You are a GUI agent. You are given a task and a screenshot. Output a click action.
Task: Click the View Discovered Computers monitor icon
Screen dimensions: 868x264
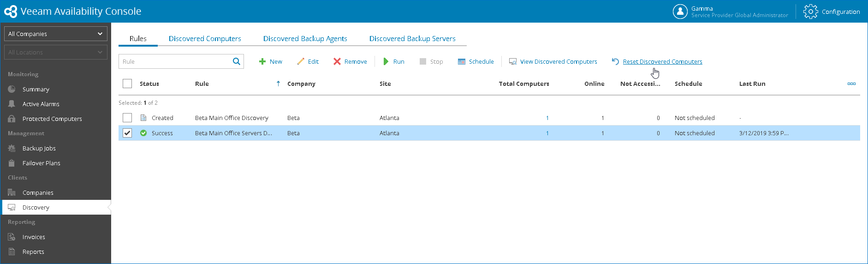click(x=513, y=61)
